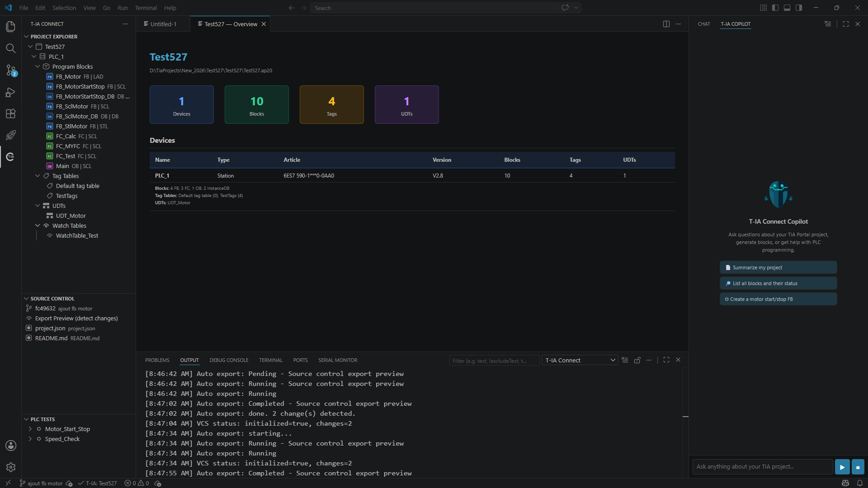Go back navigation arrow

point(292,8)
